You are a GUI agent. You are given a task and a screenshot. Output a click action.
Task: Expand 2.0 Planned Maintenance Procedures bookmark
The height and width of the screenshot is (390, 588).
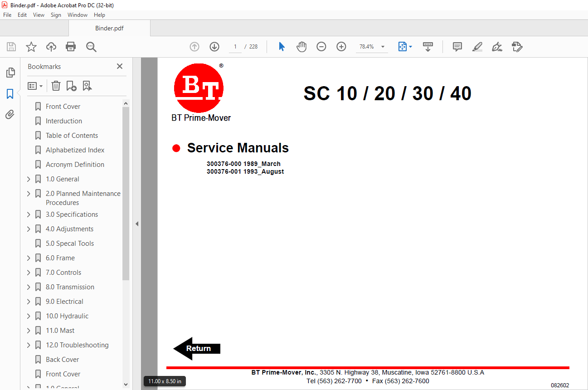click(29, 194)
